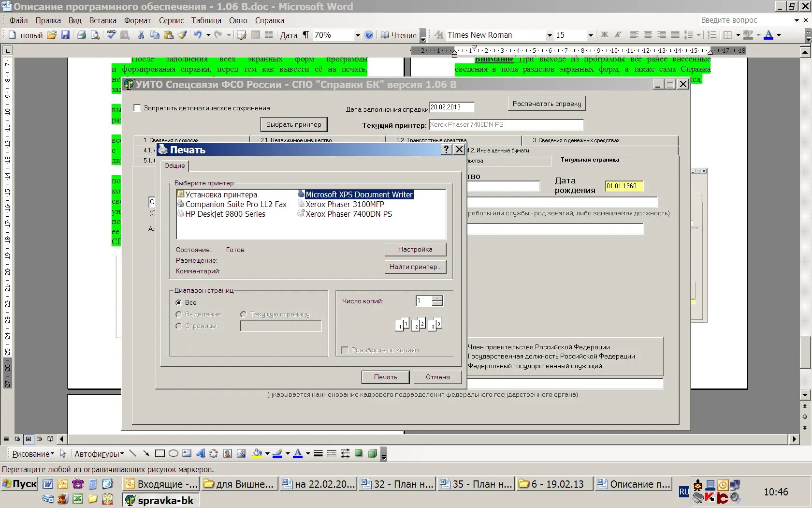Click the RU language indicator in tray
The width and height of the screenshot is (812, 508).
point(684,492)
